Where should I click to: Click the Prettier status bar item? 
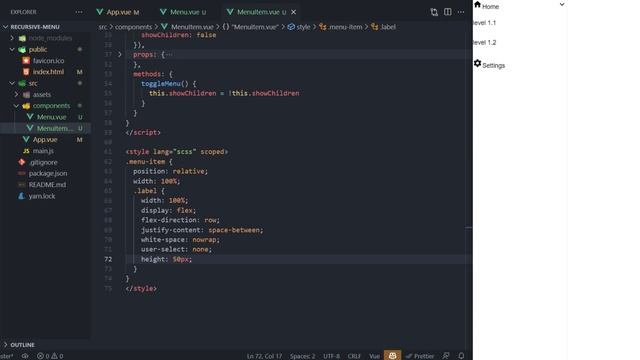[420, 356]
